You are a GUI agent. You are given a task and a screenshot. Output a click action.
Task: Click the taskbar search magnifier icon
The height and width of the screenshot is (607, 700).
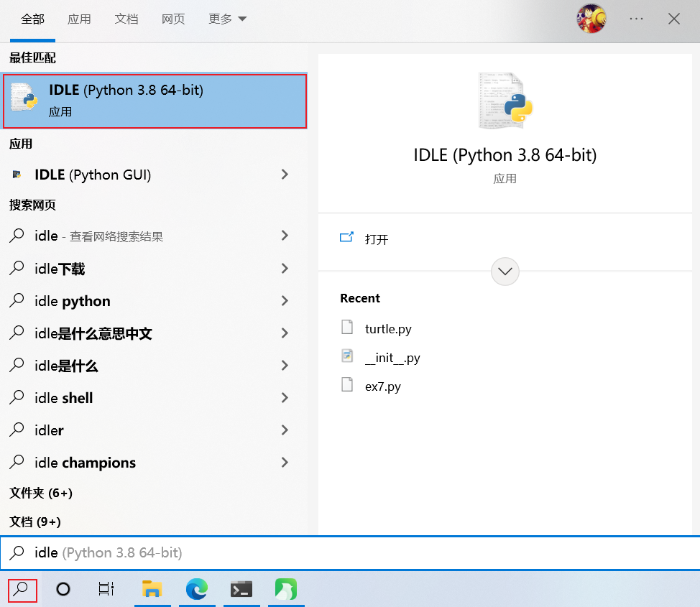(x=22, y=589)
